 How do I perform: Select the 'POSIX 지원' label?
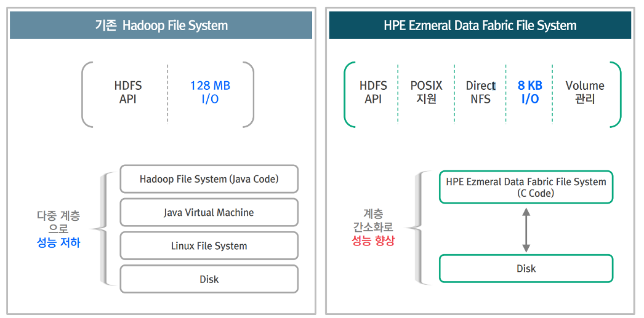tap(426, 92)
